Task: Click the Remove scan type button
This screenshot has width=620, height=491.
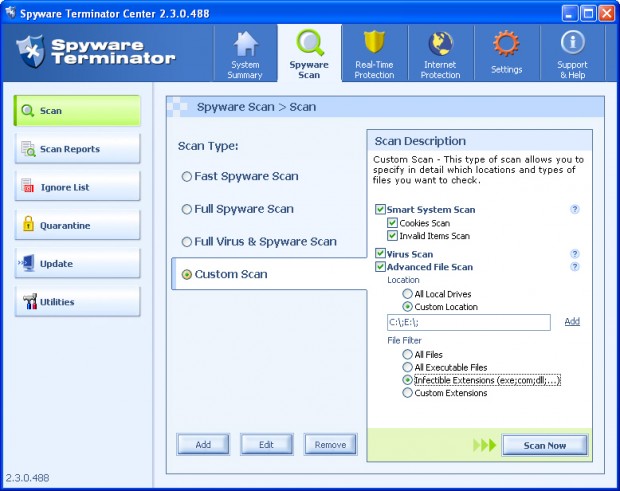Action: pos(330,444)
